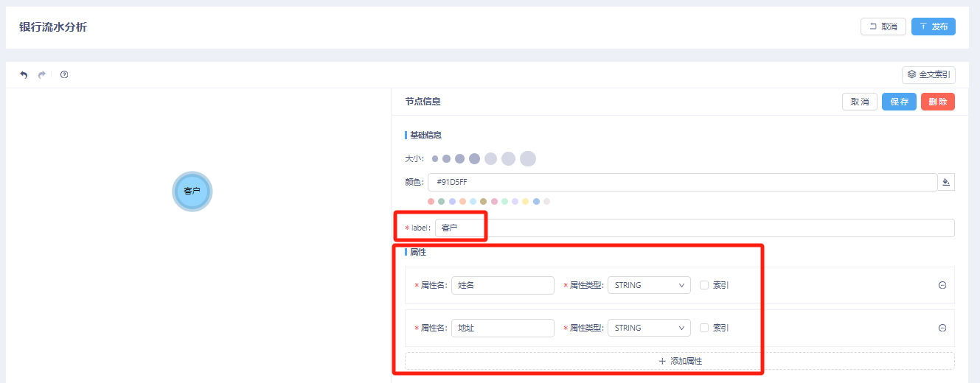Viewport: 980px width, 383px height.
Task: Pick the first pink color swatch
Action: click(431, 201)
